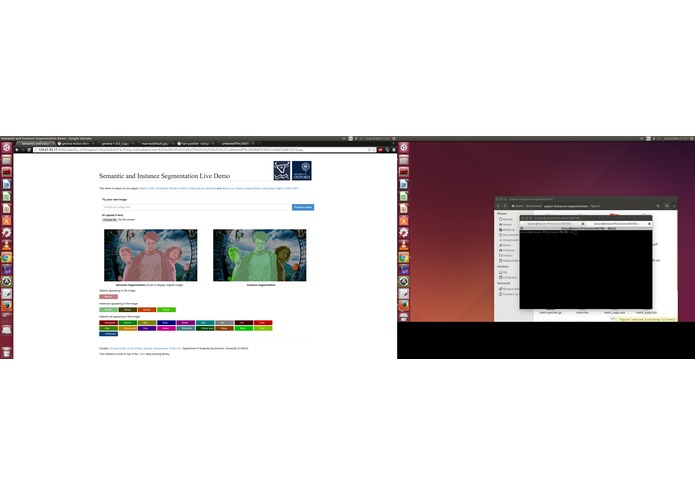Open Ubuntu Software Center in the launcher beside Chrome
Screen dimensions: 695x494
point(6,221)
